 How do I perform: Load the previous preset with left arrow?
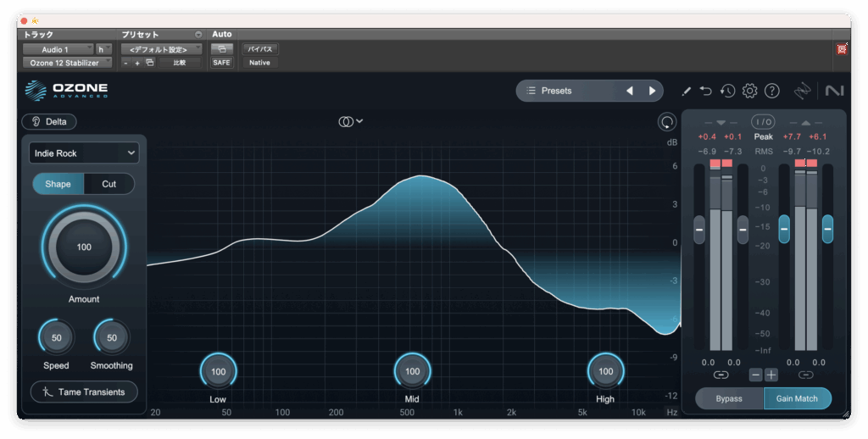tap(629, 91)
